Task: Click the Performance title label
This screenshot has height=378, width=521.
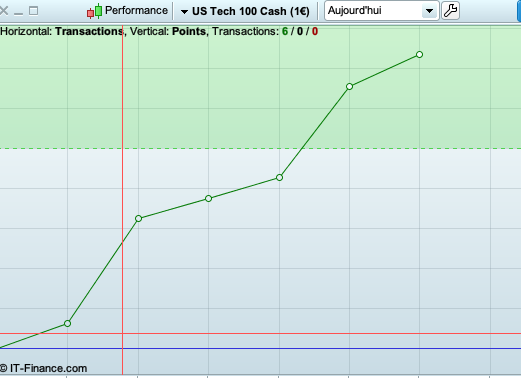Action: point(136,11)
